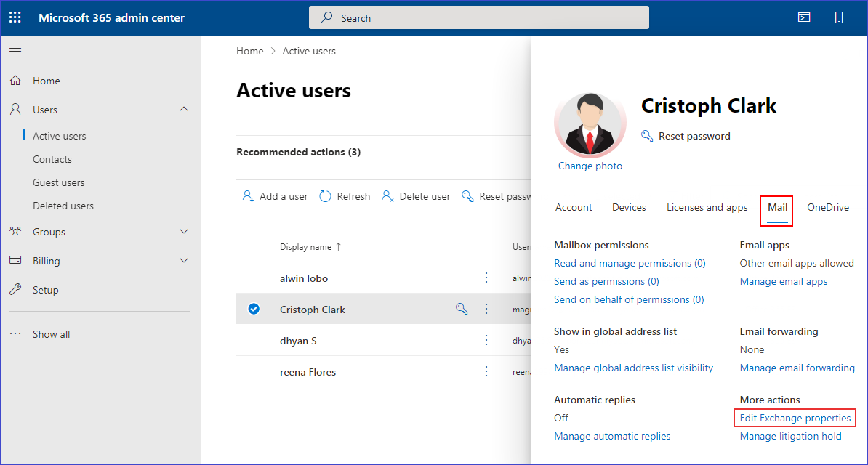Collapse the Users navigation section
Viewport: 868px width, 465px height.
tap(184, 110)
